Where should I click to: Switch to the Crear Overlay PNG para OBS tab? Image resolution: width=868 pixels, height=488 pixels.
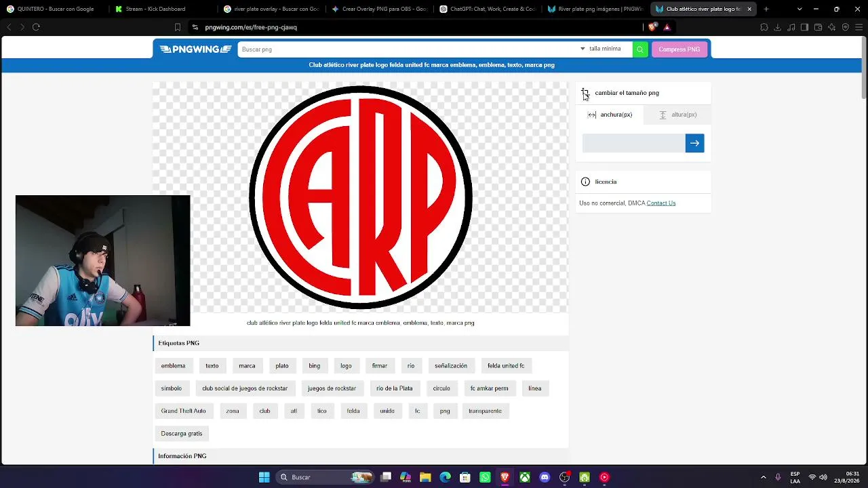[379, 9]
